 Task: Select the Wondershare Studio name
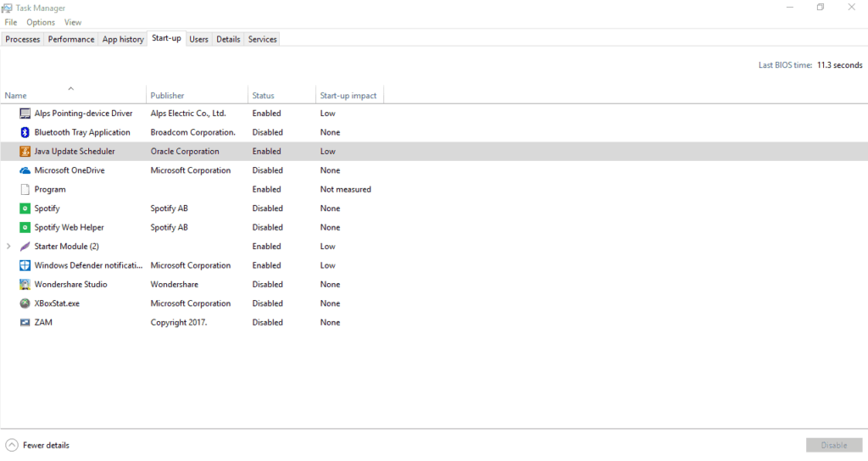pos(71,285)
